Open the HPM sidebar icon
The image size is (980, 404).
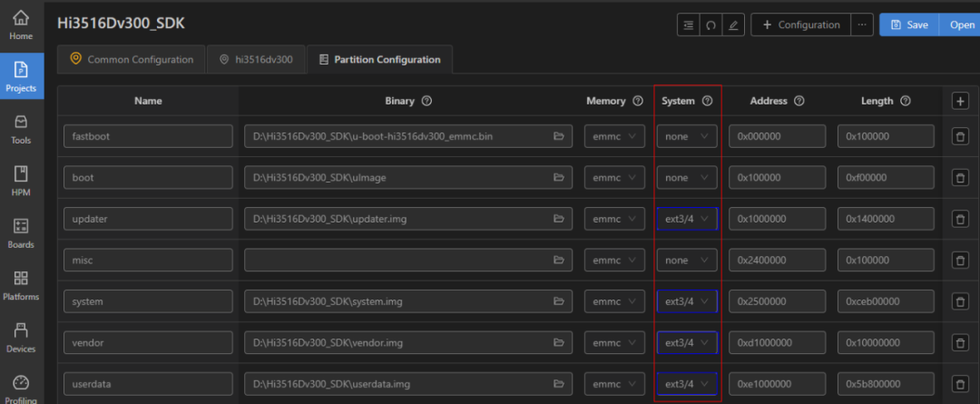pos(21,181)
